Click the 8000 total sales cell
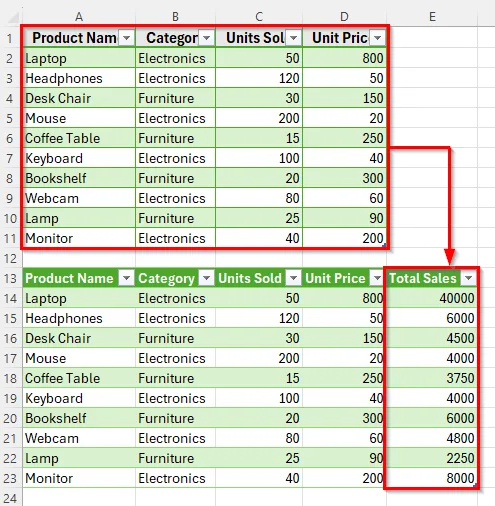The width and height of the screenshot is (495, 506). point(432,478)
